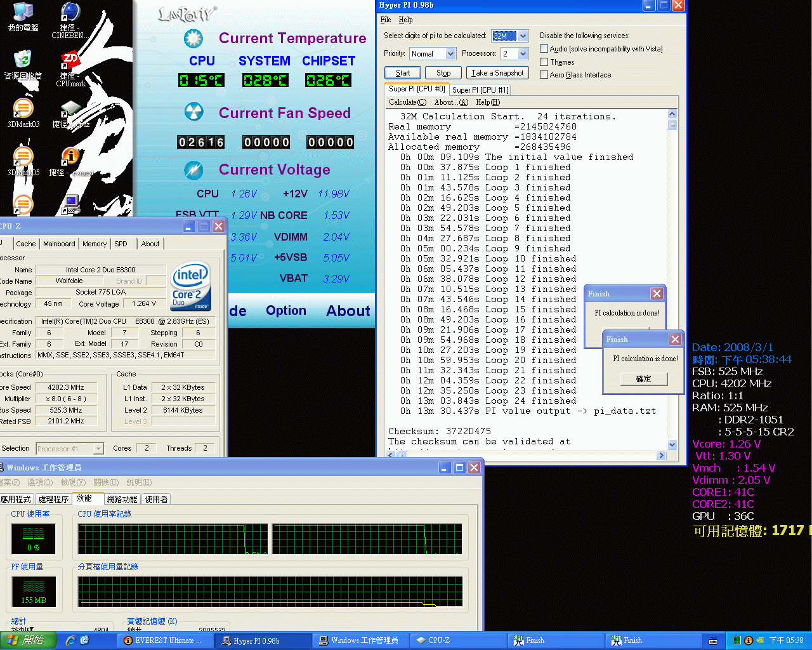Close the front Finish dialog
Viewport: 812px width, 650px height.
[x=676, y=340]
